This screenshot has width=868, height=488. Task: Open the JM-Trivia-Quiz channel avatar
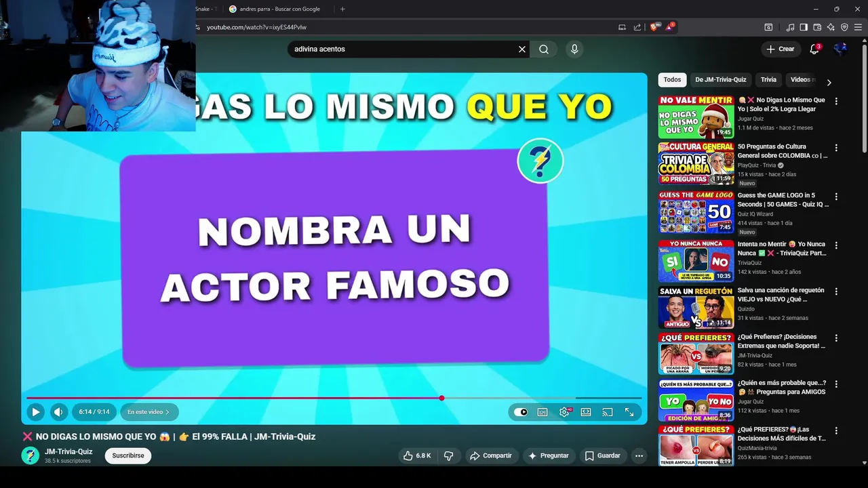coord(30,455)
